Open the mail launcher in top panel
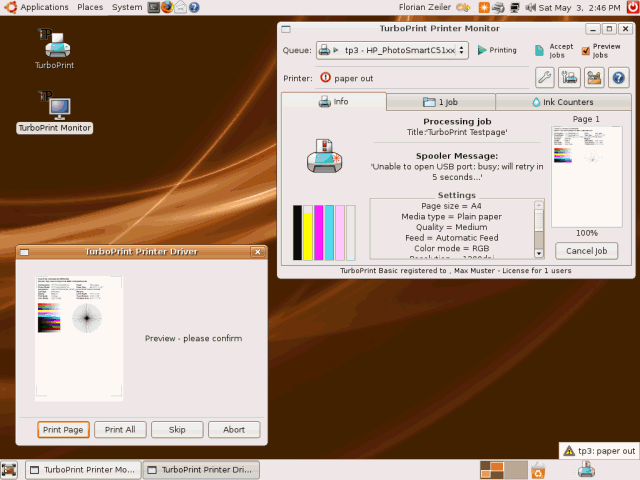This screenshot has width=640, height=480. [181, 7]
